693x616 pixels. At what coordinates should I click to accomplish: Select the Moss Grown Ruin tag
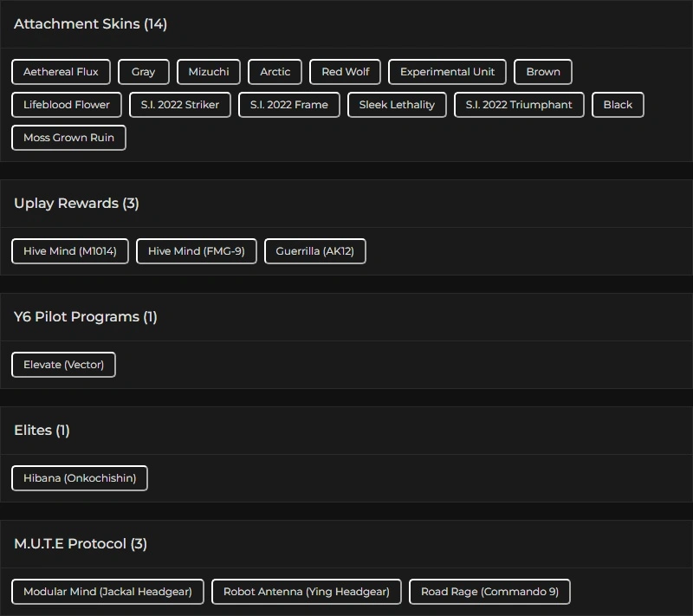click(68, 138)
